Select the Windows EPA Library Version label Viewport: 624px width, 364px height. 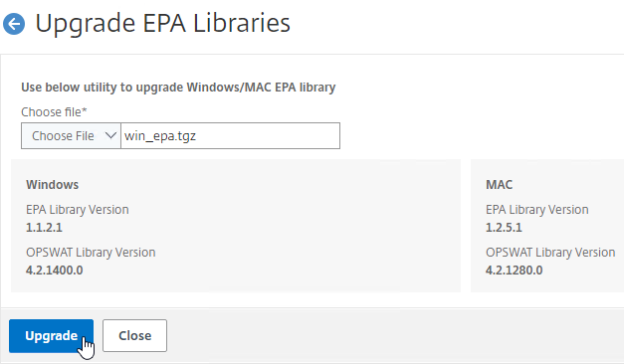(x=78, y=210)
